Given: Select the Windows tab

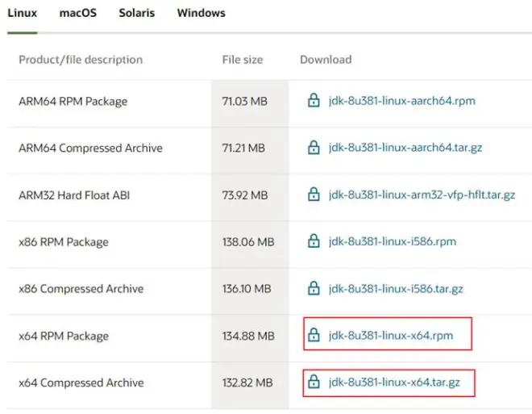Looking at the screenshot, I should 201,13.
